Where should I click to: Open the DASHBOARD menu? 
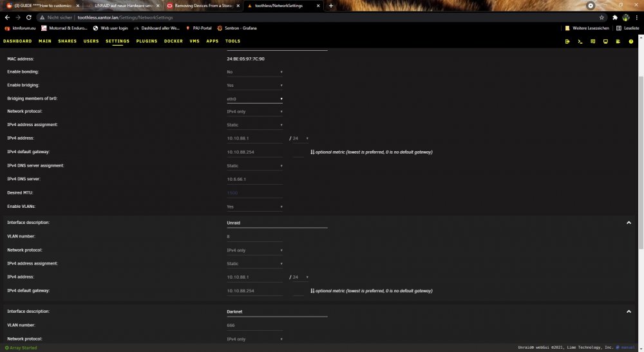tap(17, 41)
